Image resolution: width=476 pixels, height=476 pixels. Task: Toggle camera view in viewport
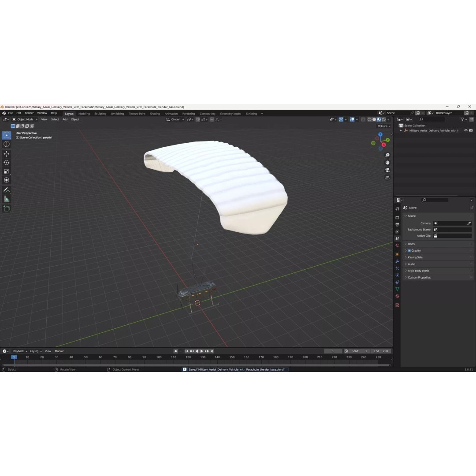(x=387, y=170)
